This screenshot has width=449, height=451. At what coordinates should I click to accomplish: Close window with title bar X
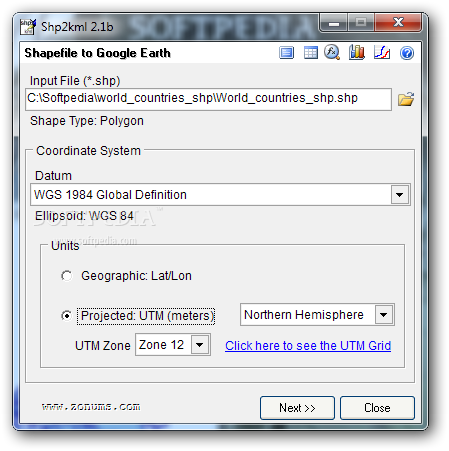[x=398, y=23]
